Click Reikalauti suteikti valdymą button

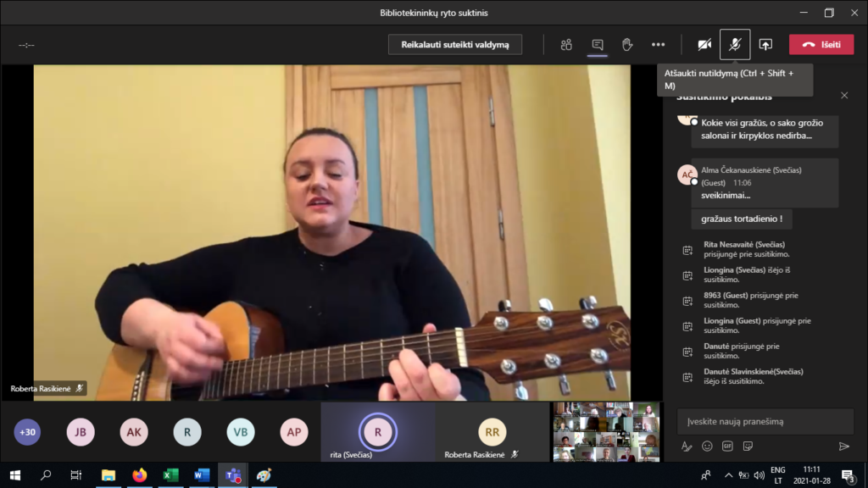coord(454,44)
